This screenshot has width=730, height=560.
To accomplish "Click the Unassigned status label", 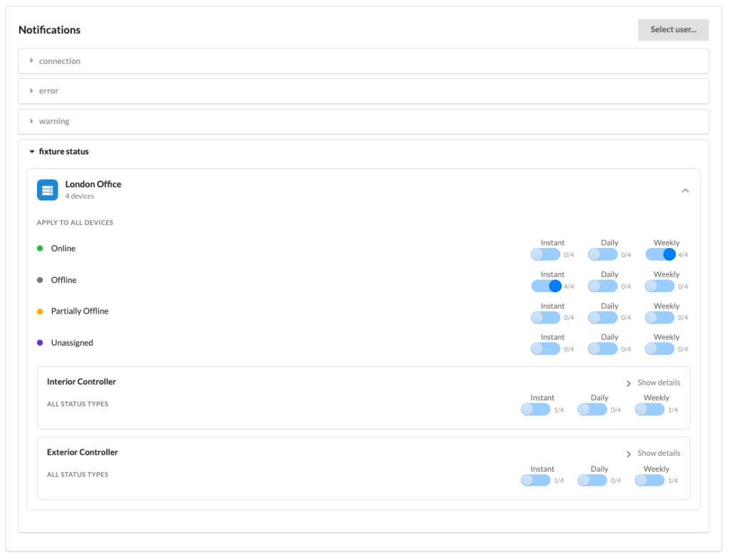I will tap(72, 343).
